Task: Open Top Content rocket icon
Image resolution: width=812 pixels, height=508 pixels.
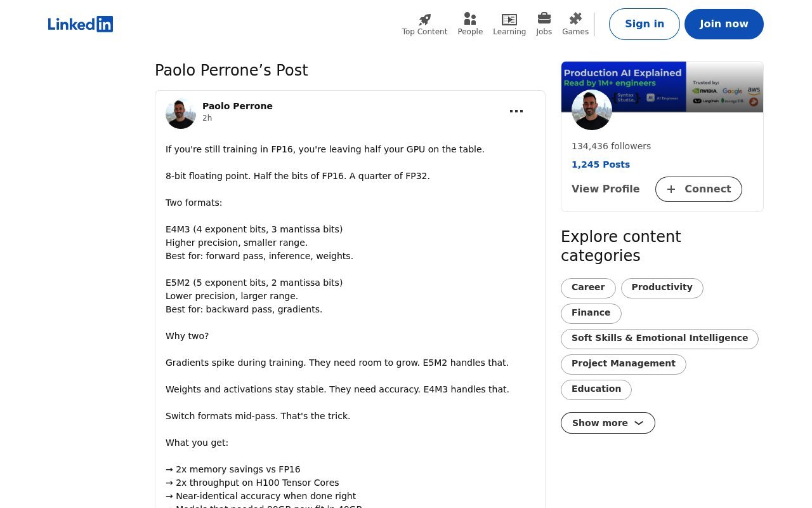Action: tap(424, 19)
